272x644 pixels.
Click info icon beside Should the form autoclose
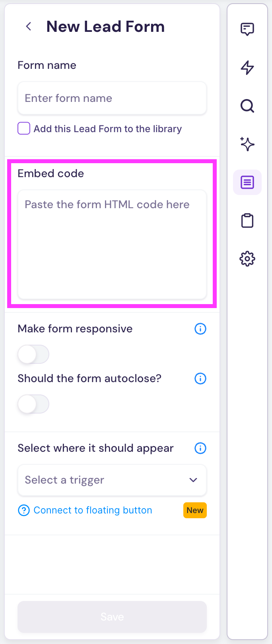coord(200,379)
